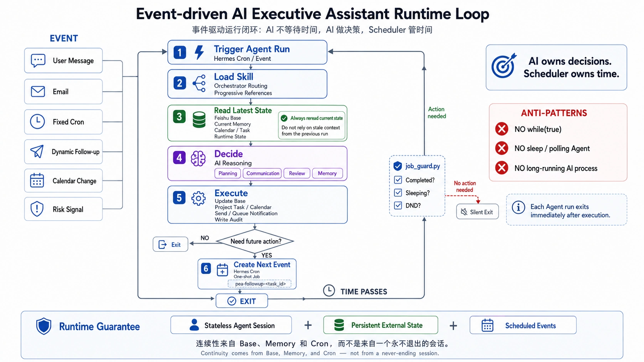The height and width of the screenshot is (362, 644).
Task: Select the Memory tag under Decide
Action: [x=327, y=173]
